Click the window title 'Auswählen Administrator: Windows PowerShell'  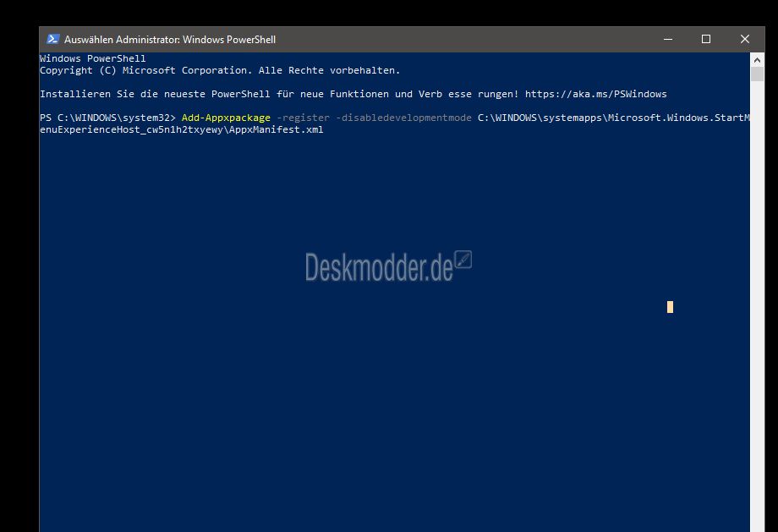pos(170,39)
